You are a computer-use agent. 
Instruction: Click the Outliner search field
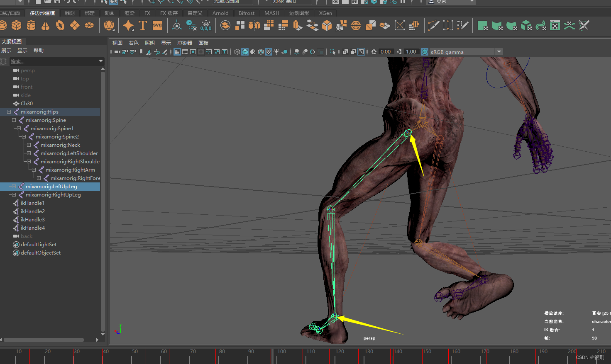point(54,61)
